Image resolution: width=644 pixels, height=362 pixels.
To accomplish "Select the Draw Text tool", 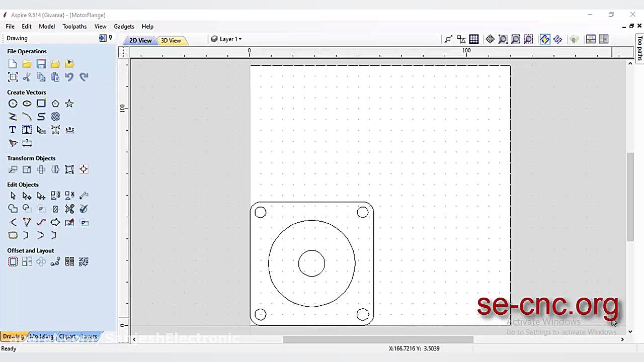I will [13, 130].
